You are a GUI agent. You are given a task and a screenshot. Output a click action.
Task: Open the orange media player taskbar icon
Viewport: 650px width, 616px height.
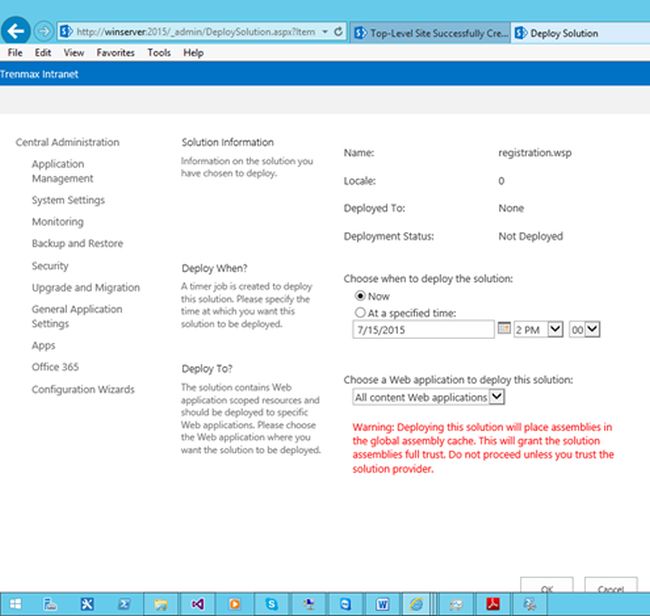pyautogui.click(x=235, y=604)
